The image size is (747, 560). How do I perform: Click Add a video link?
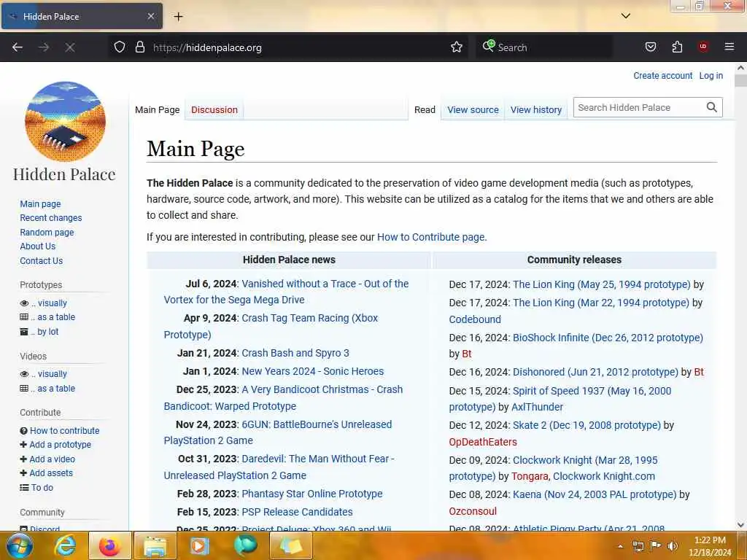click(52, 459)
